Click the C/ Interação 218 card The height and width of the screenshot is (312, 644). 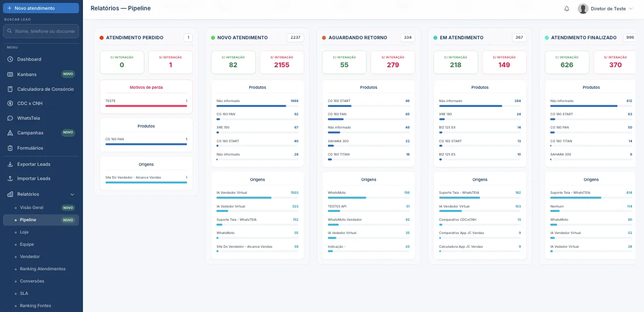[x=456, y=62]
